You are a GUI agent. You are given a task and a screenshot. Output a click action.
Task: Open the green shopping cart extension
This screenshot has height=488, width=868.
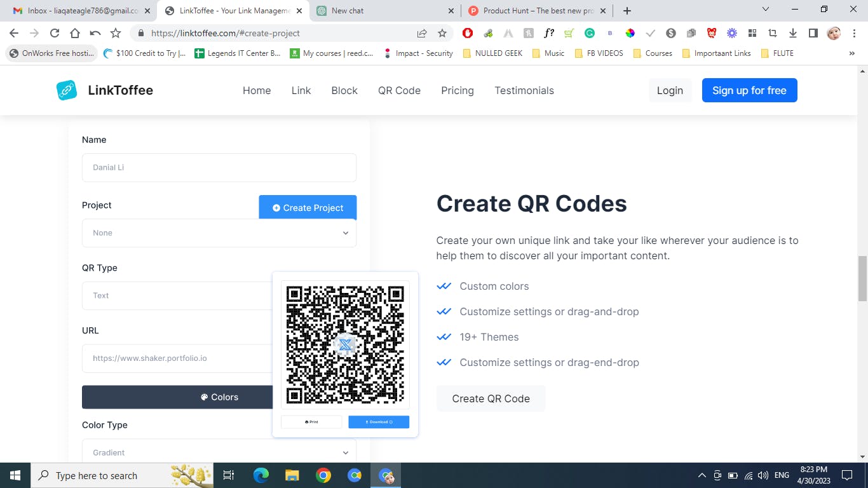click(569, 33)
